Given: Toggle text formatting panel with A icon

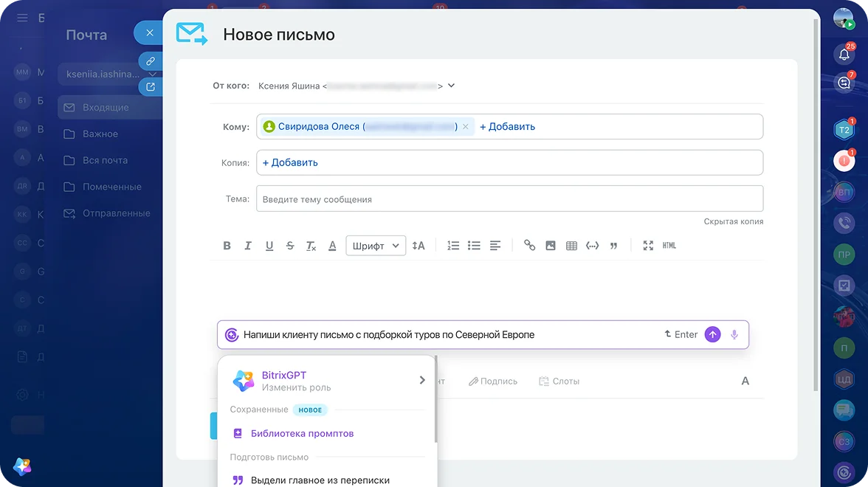Looking at the screenshot, I should tap(745, 381).
